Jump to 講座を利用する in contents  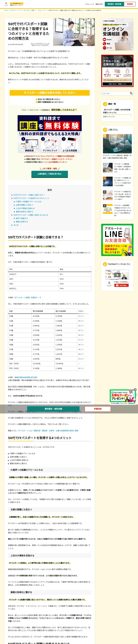coord(22,222)
